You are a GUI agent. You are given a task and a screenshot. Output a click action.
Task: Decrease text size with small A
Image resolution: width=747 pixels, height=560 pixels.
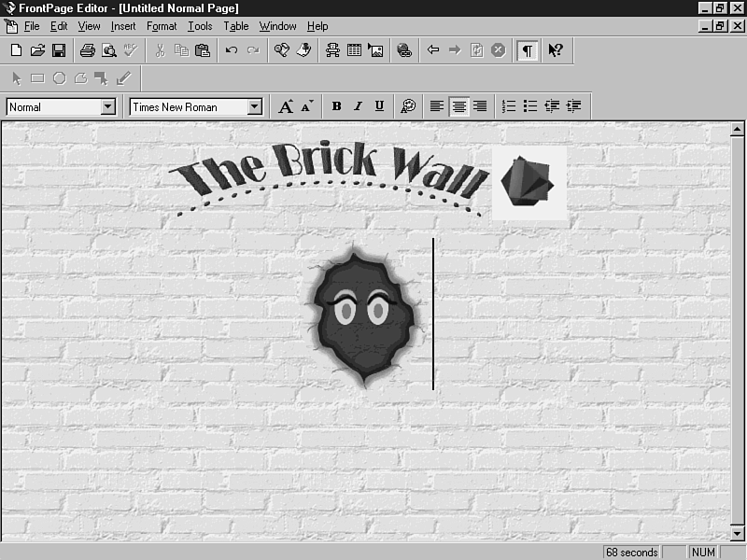[307, 106]
